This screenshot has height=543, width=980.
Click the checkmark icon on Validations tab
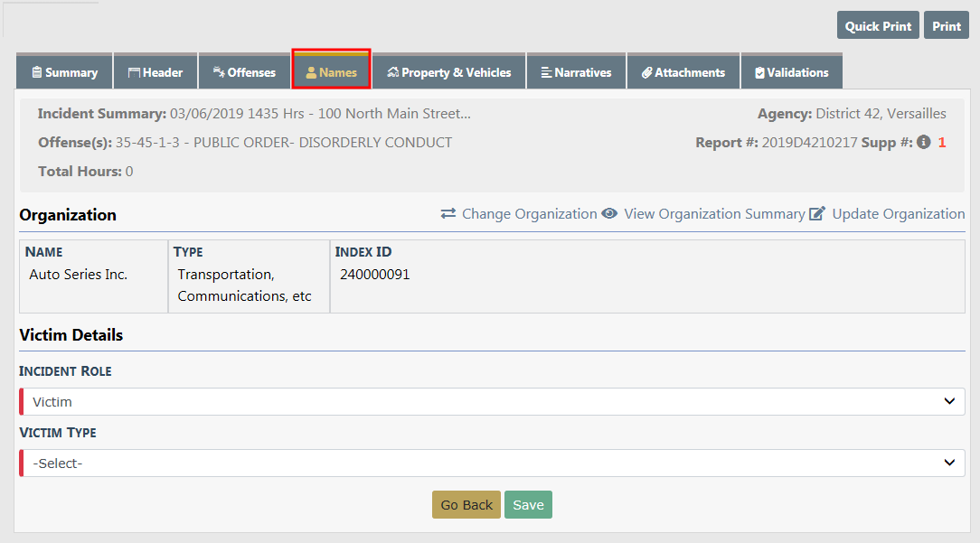759,72
